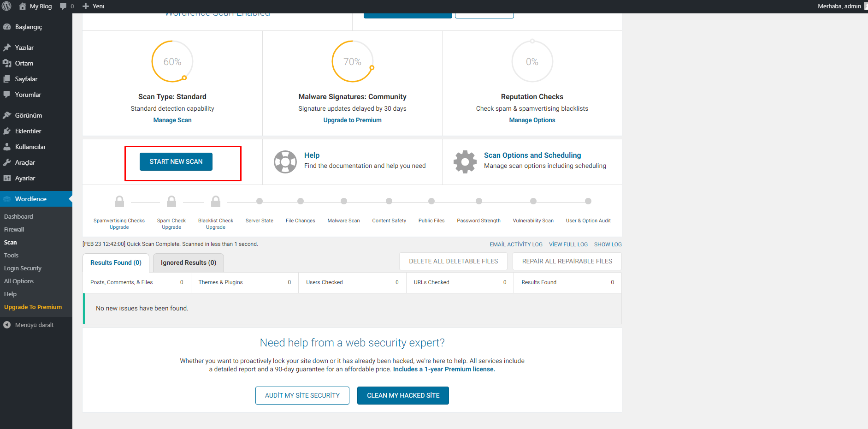The image size is (868, 429).
Task: Open the Help heading link
Action: (312, 155)
